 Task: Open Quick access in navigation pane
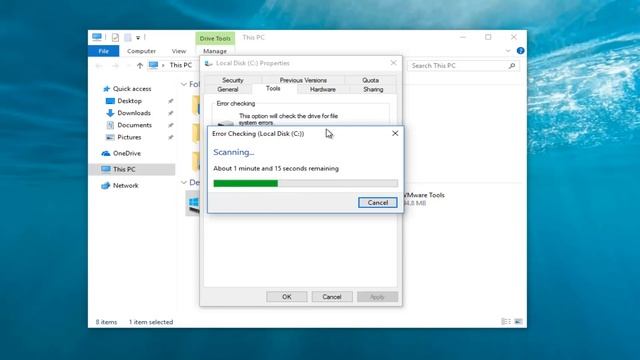coord(132,89)
